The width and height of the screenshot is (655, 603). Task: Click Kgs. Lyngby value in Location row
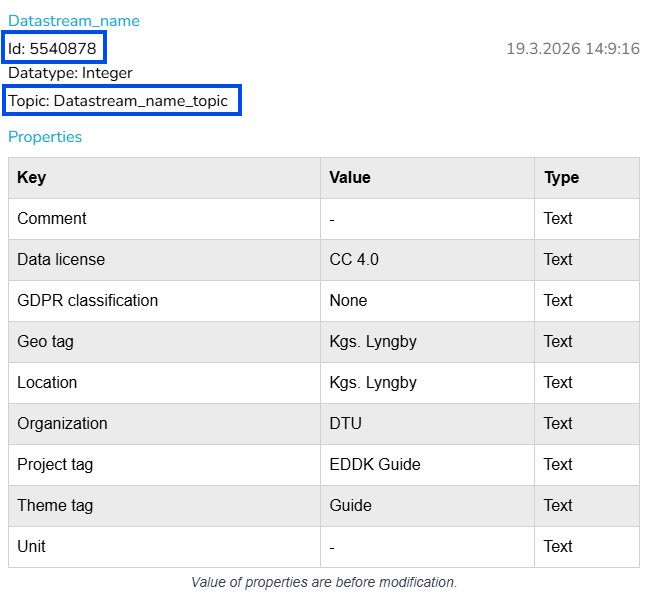[373, 382]
